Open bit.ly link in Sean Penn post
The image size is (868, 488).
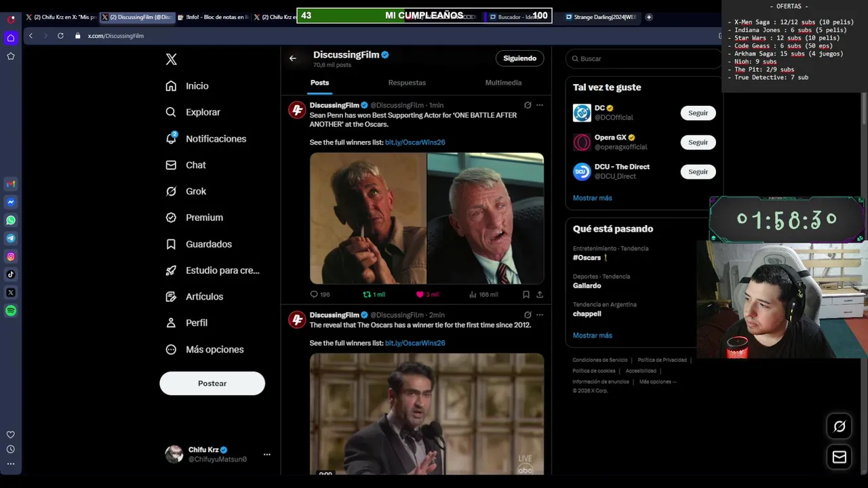(x=415, y=142)
